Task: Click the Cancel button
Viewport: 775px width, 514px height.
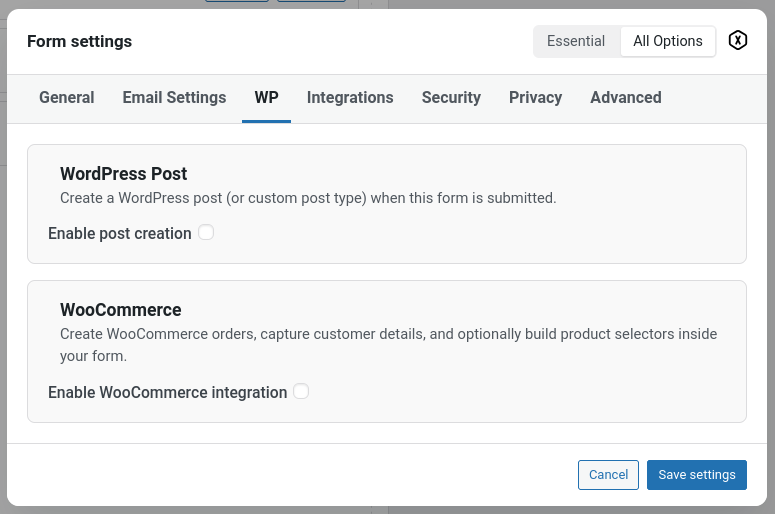Action: pos(608,474)
